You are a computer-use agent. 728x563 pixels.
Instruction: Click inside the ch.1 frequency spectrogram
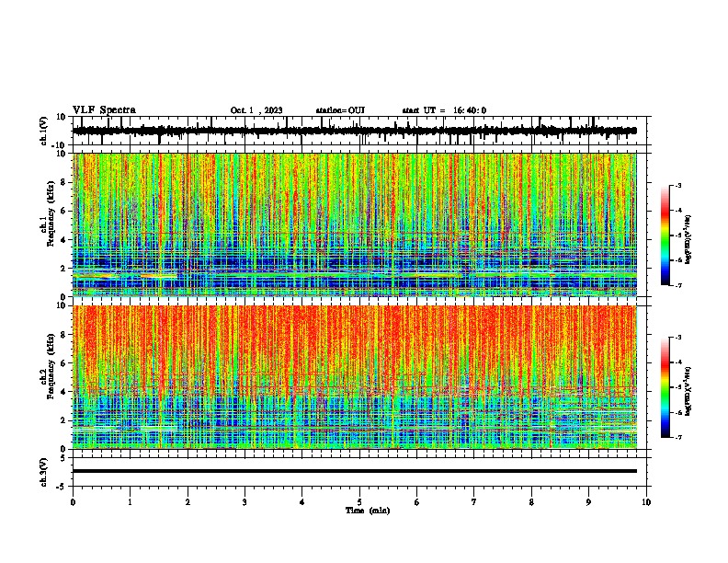pos(355,224)
